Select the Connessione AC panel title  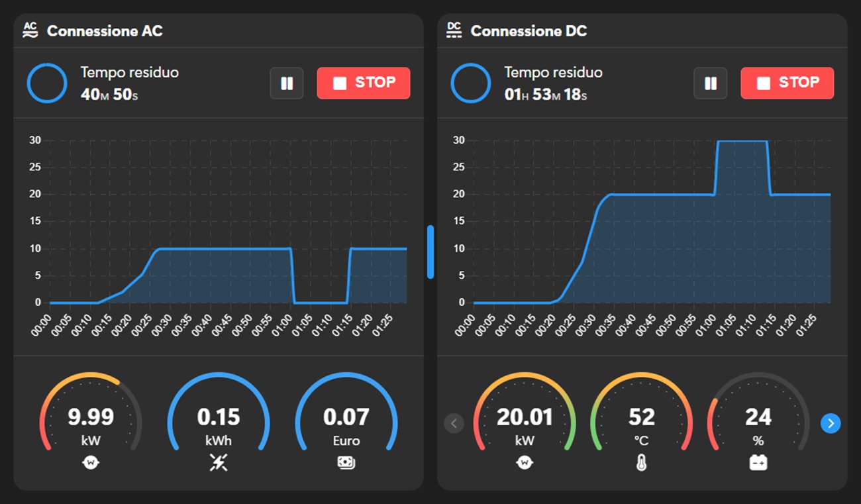click(x=105, y=30)
